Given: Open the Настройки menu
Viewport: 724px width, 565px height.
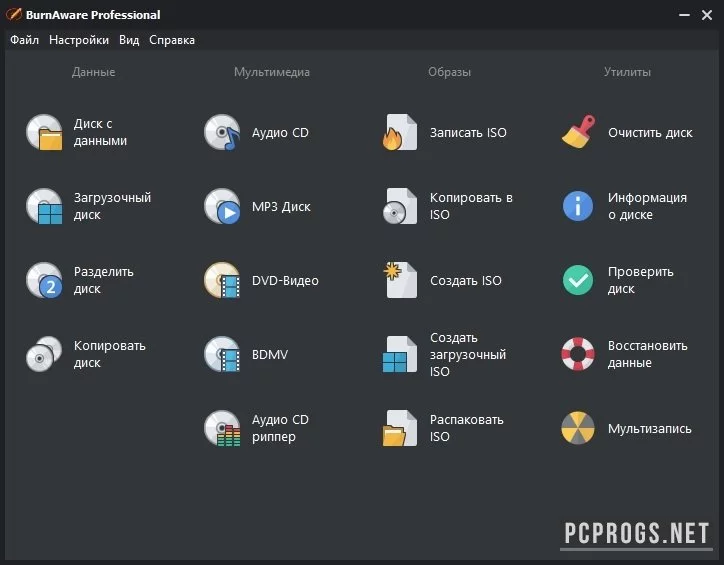Looking at the screenshot, I should (x=79, y=40).
